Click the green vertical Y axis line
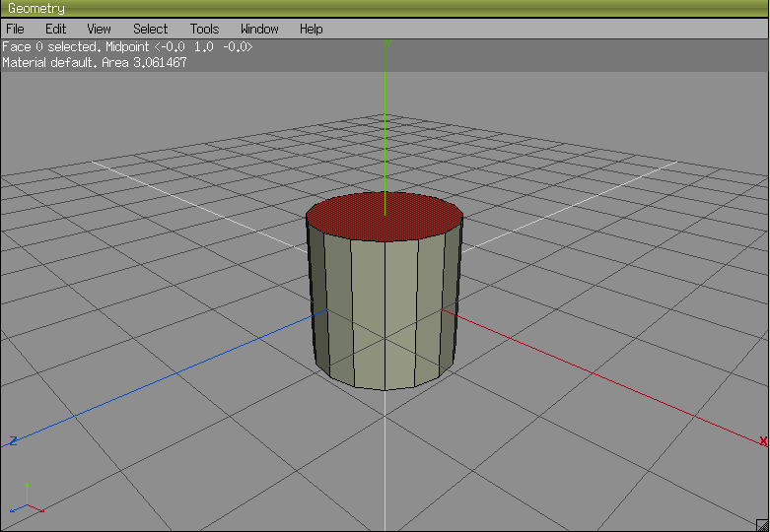Image resolution: width=770 pixels, height=532 pixels. click(385, 128)
